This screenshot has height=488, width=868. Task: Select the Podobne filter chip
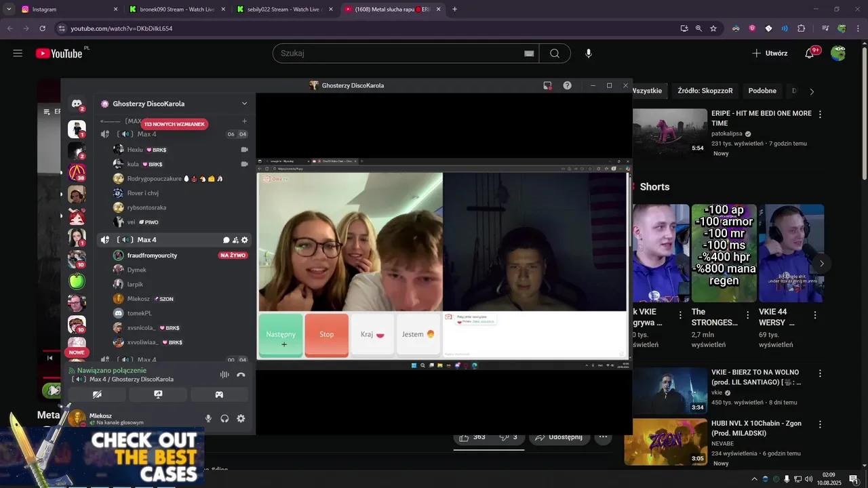pyautogui.click(x=762, y=91)
